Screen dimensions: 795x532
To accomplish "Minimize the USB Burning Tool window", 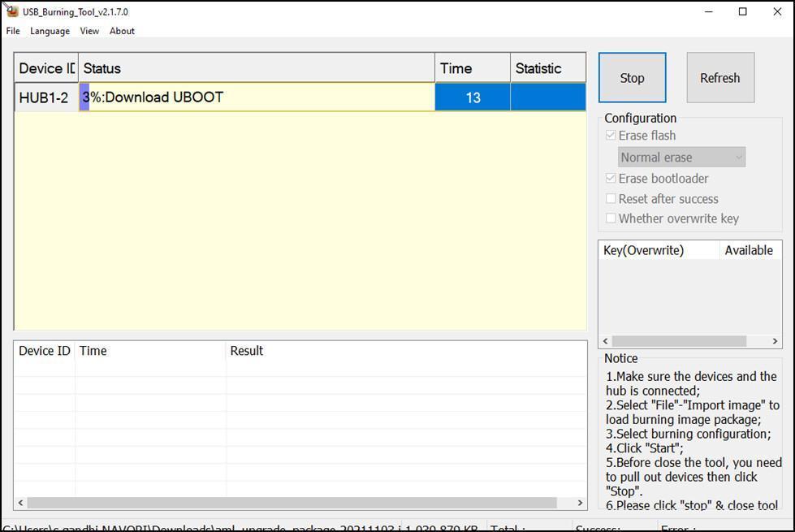I will 709,11.
